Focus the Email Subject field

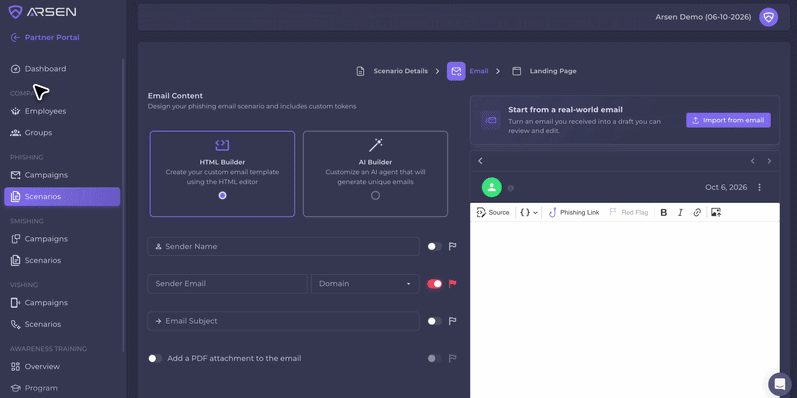[x=283, y=321]
